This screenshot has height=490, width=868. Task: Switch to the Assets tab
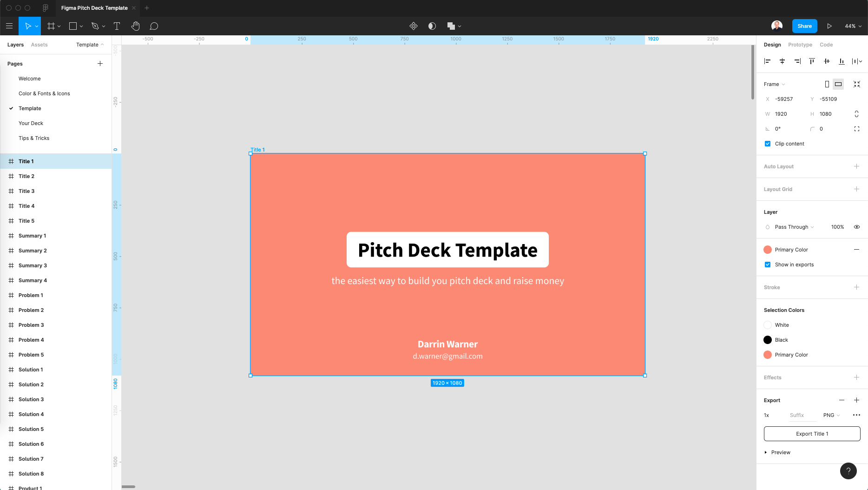tap(39, 45)
